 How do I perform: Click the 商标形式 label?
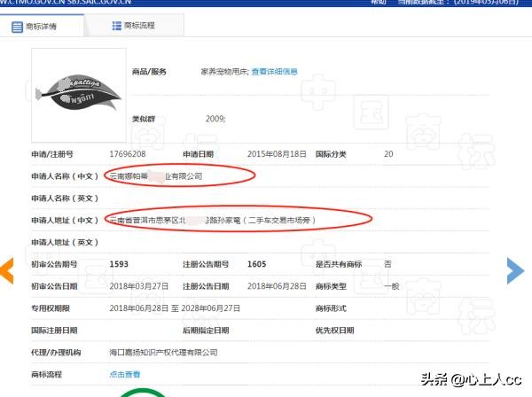331,308
